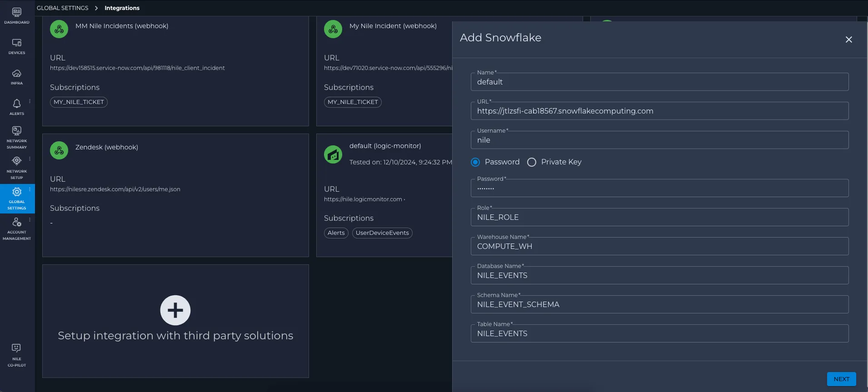Viewport: 868px width, 392px height.
Task: Select the Private Key radio button
Action: point(532,162)
